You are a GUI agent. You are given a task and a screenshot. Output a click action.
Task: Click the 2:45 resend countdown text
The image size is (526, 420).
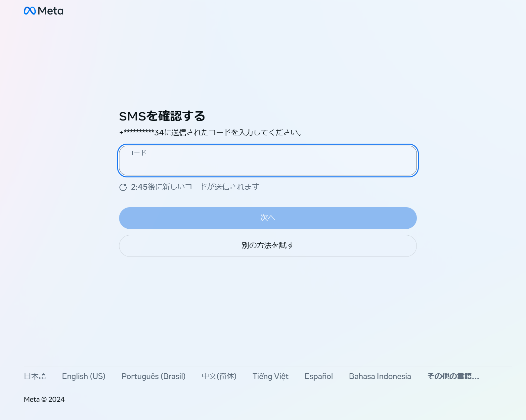pyautogui.click(x=139, y=187)
